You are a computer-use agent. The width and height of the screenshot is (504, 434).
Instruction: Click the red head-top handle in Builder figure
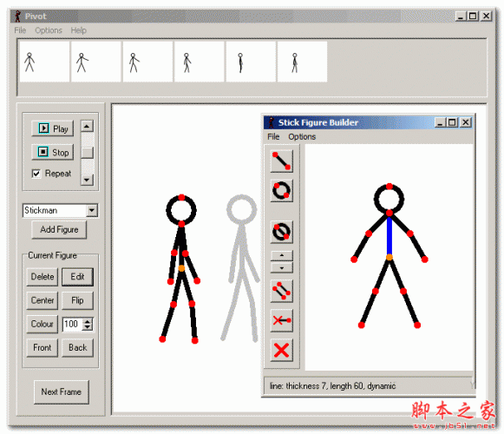pos(389,187)
